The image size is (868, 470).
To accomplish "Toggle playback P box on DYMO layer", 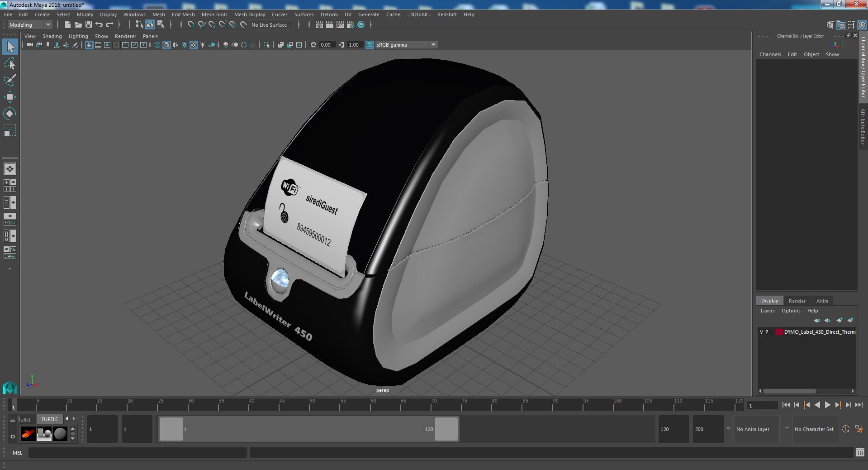I will pos(767,332).
